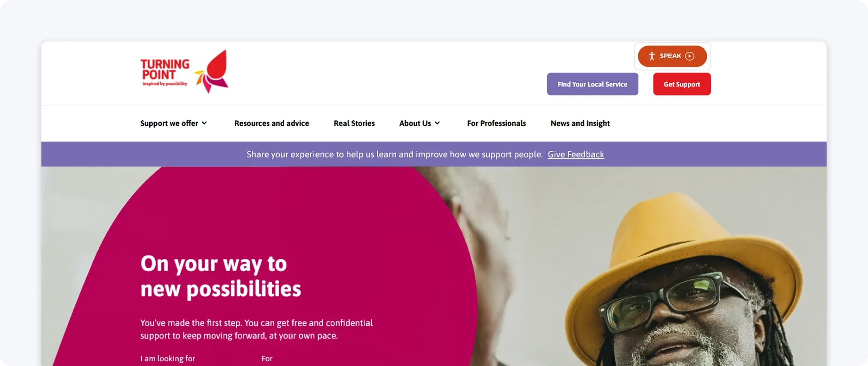
Task: Click the play circle icon beside SPEAK
Action: (x=690, y=56)
